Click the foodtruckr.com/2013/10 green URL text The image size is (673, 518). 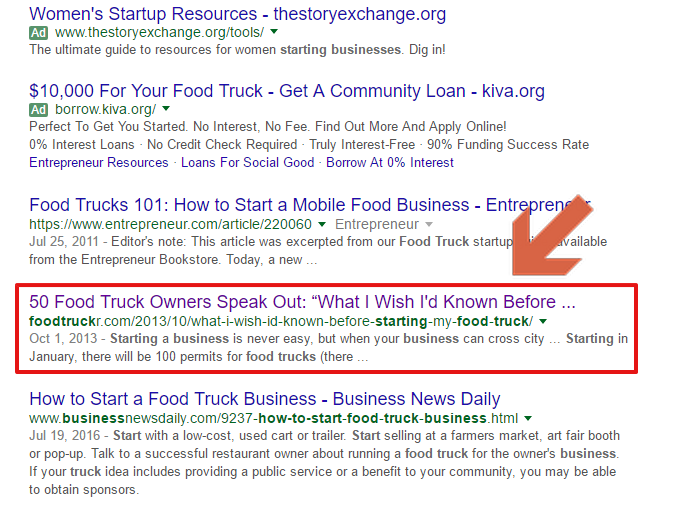coord(281,321)
